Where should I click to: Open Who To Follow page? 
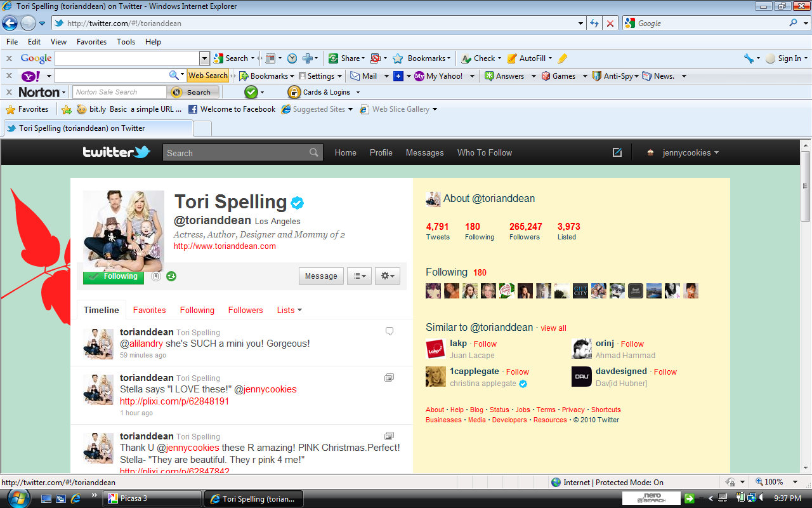(485, 152)
